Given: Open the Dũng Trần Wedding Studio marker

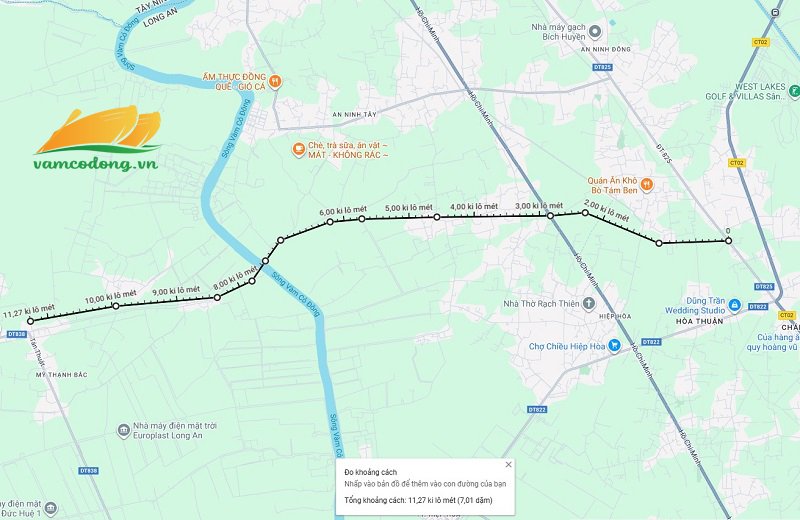Looking at the screenshot, I should [734, 305].
